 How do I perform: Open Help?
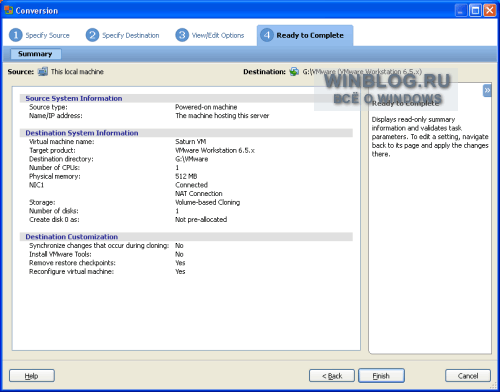[32, 376]
